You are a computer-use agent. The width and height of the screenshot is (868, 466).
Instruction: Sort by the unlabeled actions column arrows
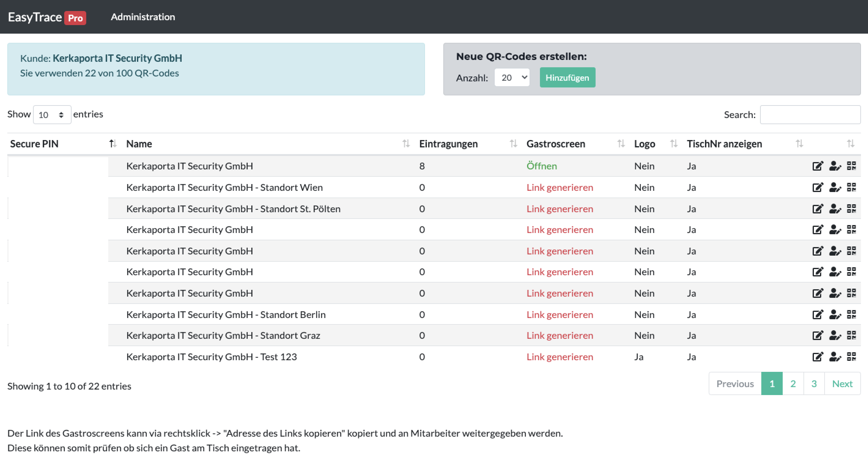(x=851, y=144)
